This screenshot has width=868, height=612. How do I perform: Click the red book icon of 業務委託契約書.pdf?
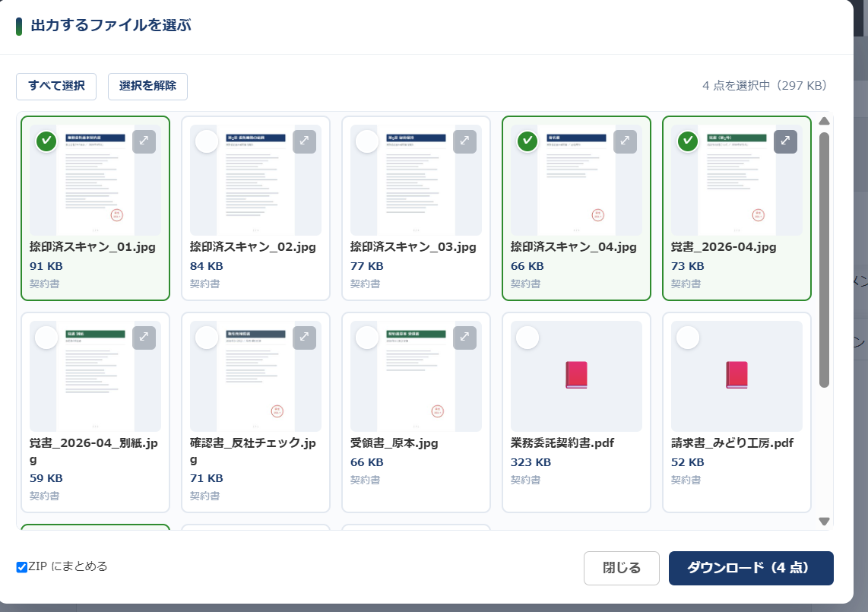(576, 375)
